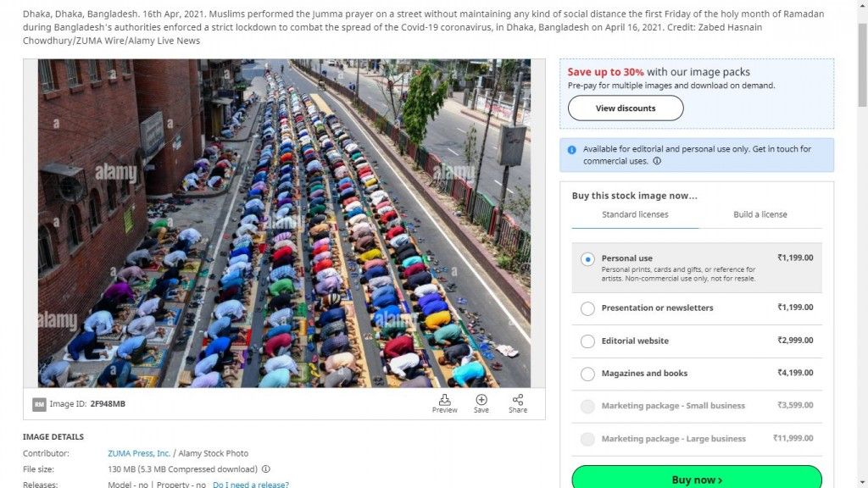Choose the Editorial website license
Screen dimensions: 868x488
[x=588, y=341]
